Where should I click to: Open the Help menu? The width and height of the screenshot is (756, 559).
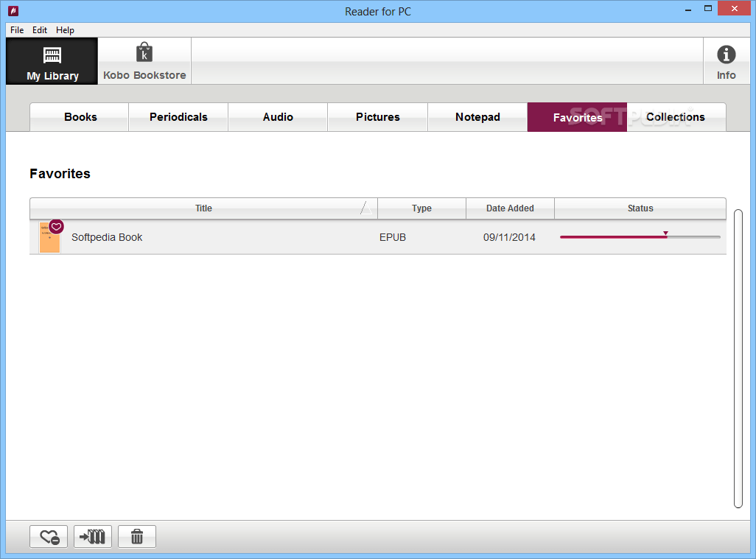65,30
